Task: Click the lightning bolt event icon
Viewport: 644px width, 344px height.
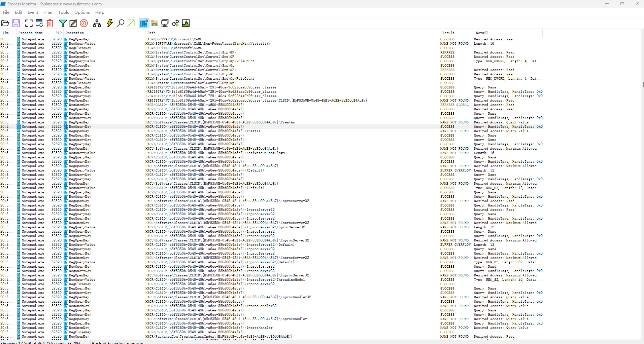Action: (x=110, y=23)
